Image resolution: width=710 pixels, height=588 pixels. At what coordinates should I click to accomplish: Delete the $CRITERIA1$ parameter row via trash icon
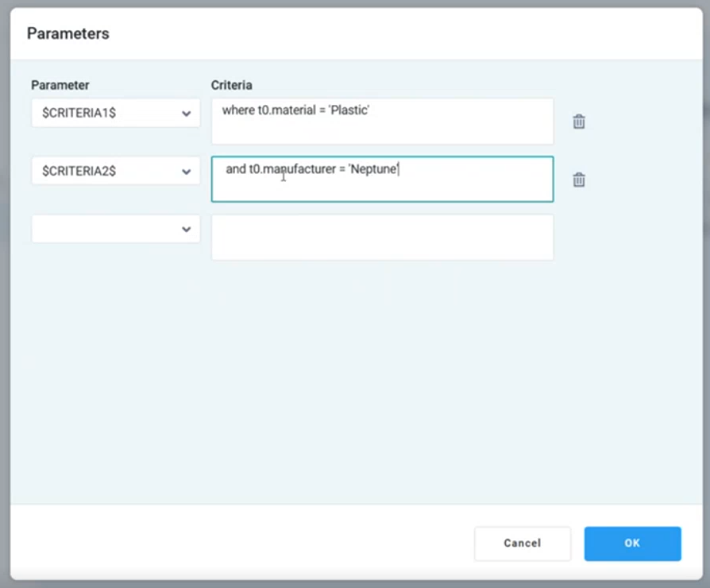pyautogui.click(x=579, y=122)
